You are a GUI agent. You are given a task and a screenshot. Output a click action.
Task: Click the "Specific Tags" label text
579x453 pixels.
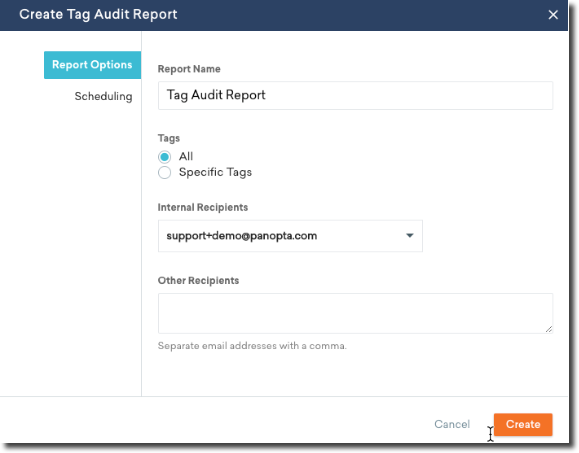pos(215,172)
